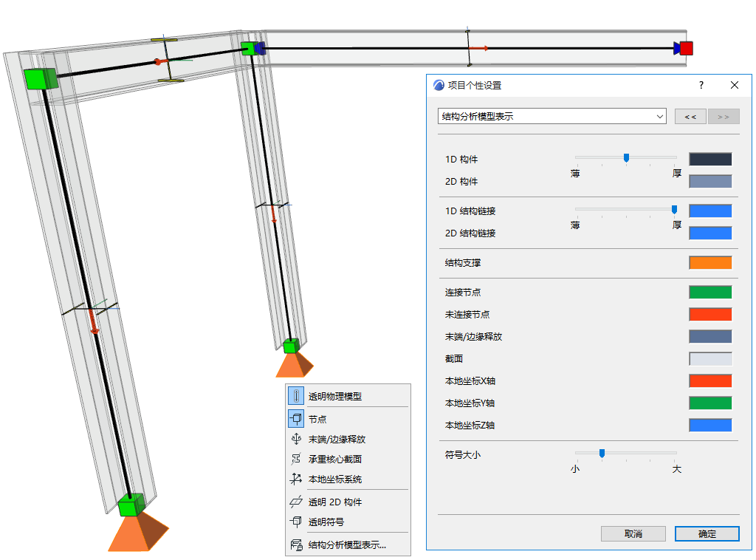The height and width of the screenshot is (560, 756).
Task: Select the orange support under right column
Action: point(294,365)
